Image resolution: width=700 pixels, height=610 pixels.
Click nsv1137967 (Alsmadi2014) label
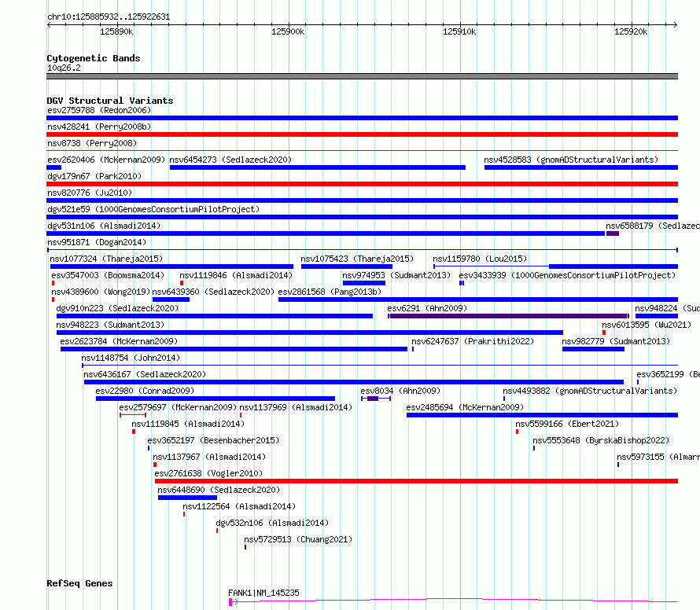[209, 457]
